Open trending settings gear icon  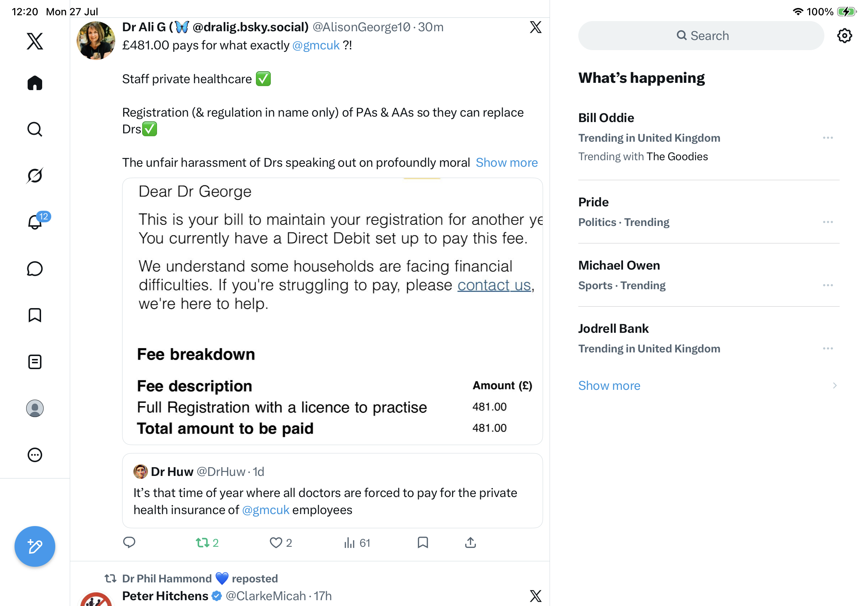click(844, 36)
